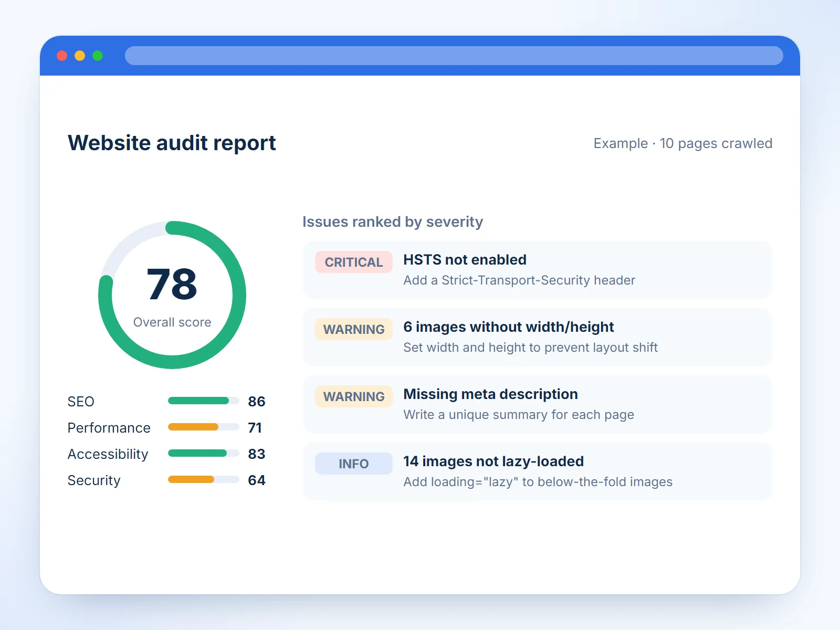
Task: Click the SEO progress bar
Action: click(204, 401)
